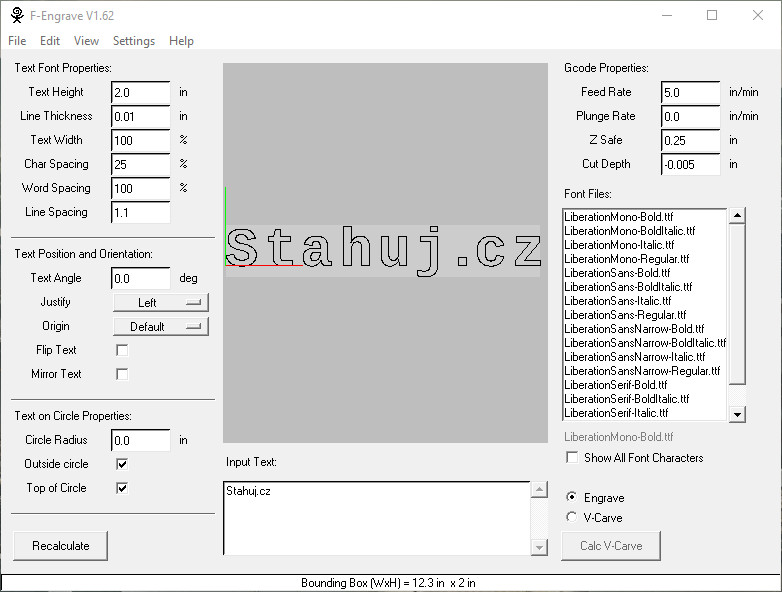This screenshot has width=782, height=592.
Task: Click the Text Width input field
Action: point(141,141)
